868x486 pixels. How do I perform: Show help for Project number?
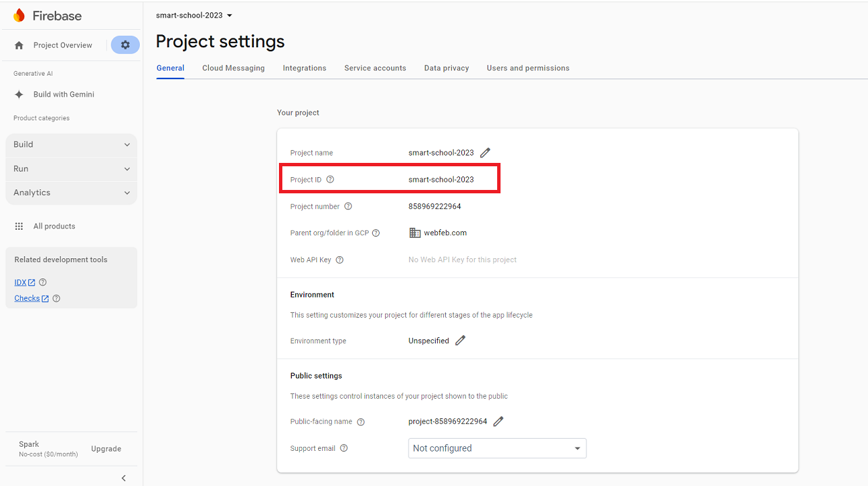348,206
